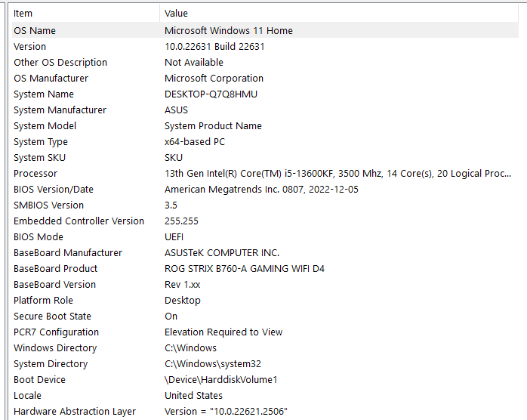
Task: Select the BaseBoard Version row label
Action: (55, 285)
